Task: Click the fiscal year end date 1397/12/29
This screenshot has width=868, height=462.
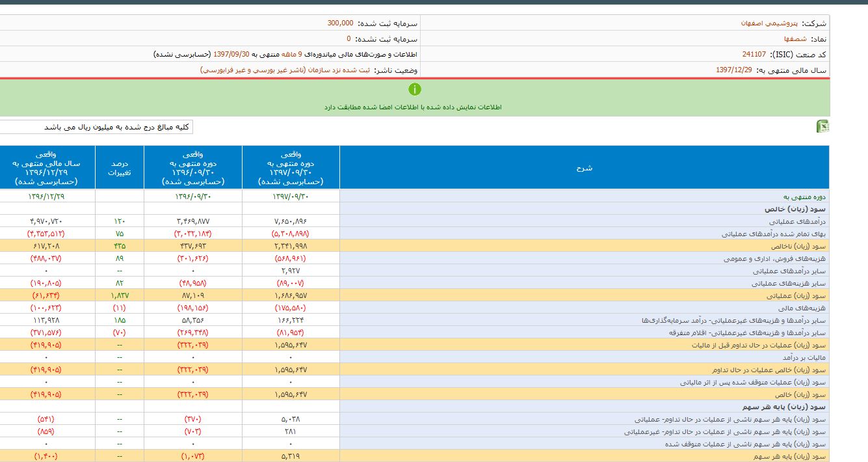Action: [734, 70]
